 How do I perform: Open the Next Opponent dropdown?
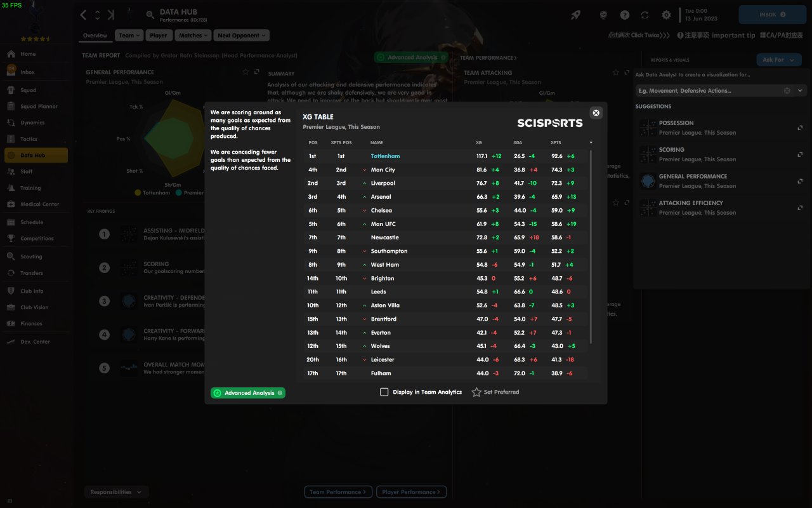click(241, 36)
